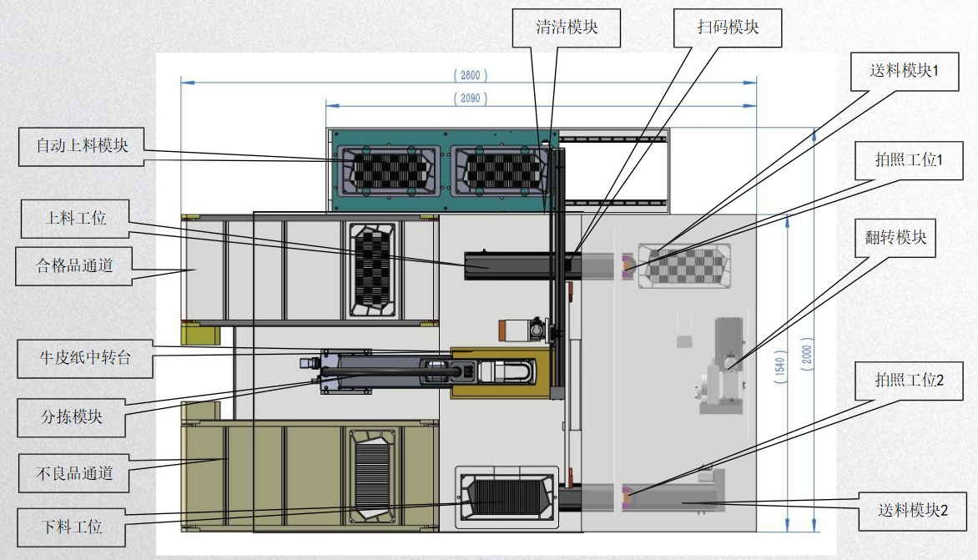This screenshot has width=978, height=560.
Task: Click the 送料模块2 label box
Action: [913, 510]
